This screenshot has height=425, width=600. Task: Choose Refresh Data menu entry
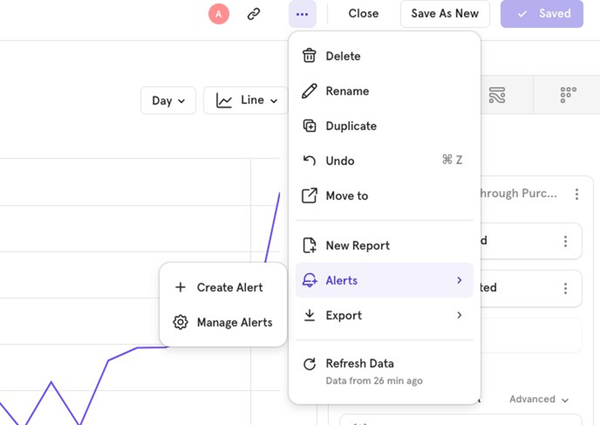click(384, 371)
